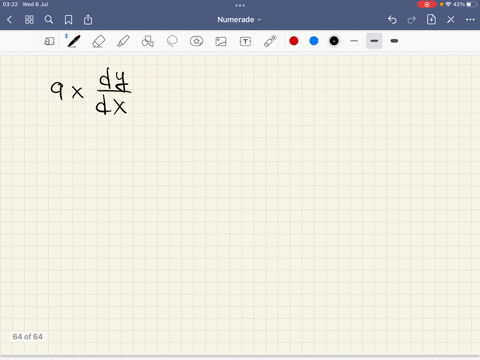Select the Shapes tool
This screenshot has width=480, height=360.
point(147,41)
